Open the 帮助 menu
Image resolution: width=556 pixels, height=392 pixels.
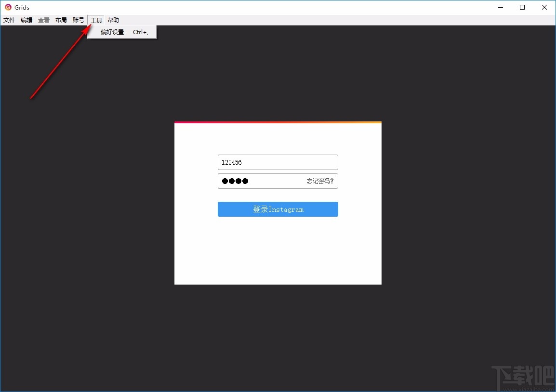tap(113, 20)
